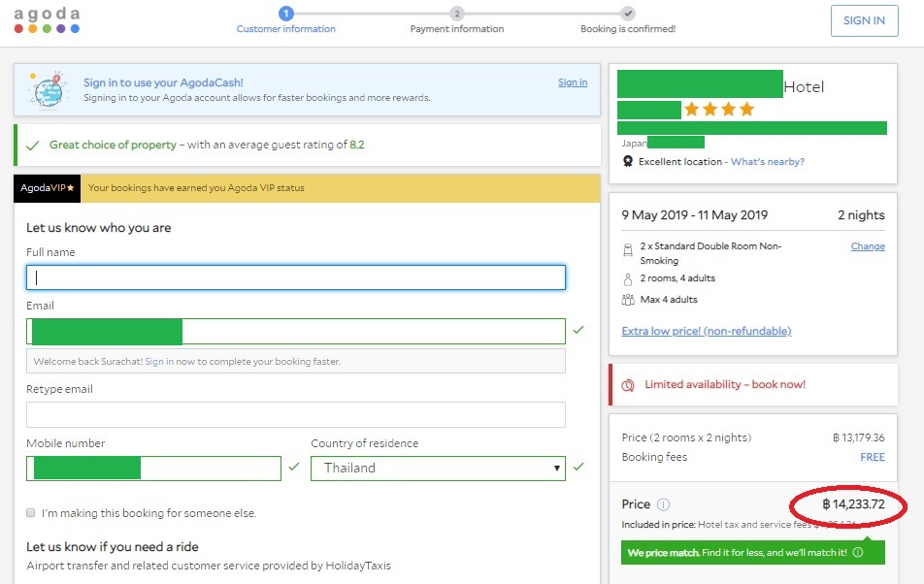
Task: Go to Payment information step
Action: click(x=457, y=20)
